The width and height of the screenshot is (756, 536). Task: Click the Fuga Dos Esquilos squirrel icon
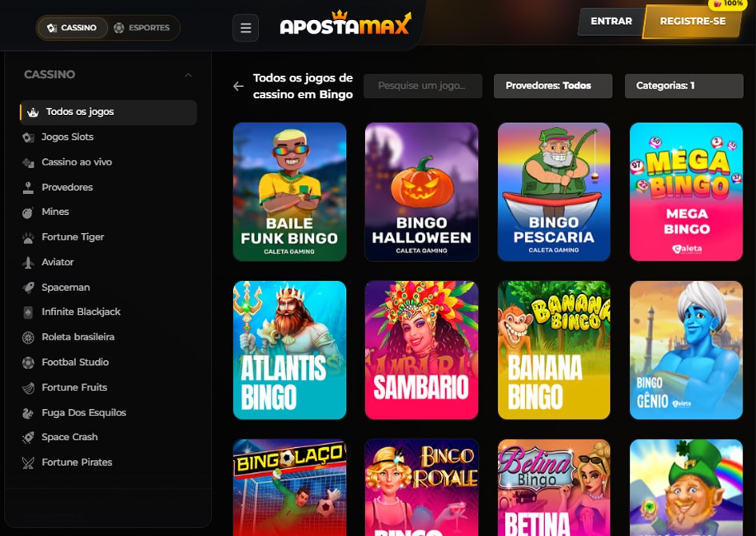click(29, 413)
